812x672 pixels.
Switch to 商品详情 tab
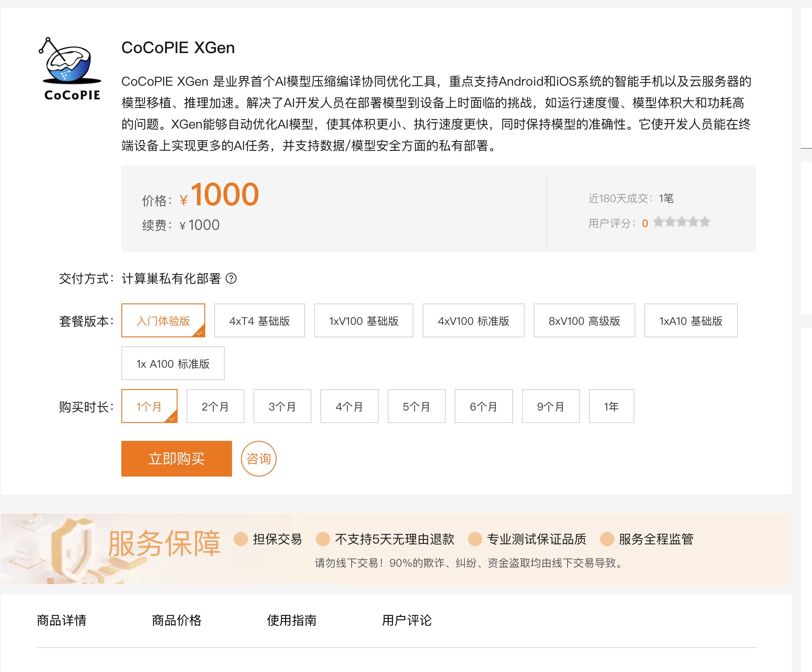pos(62,620)
